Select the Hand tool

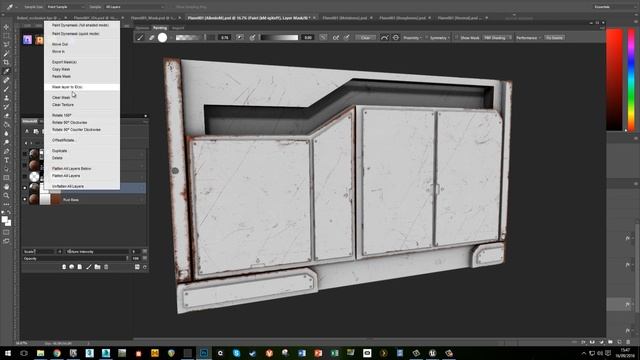pyautogui.click(x=6, y=187)
